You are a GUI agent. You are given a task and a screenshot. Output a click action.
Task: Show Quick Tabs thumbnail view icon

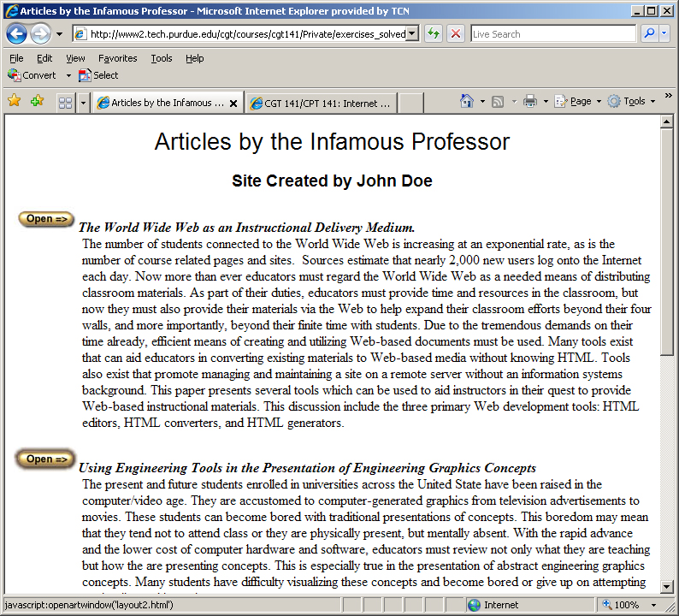[x=65, y=103]
